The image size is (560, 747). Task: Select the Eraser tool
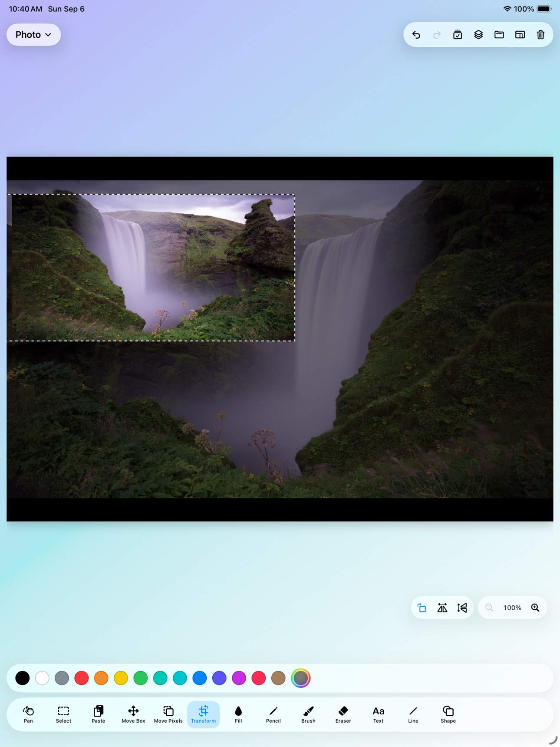tap(343, 714)
